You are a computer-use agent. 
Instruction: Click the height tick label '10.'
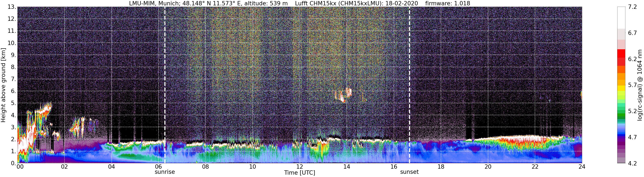click(12, 43)
